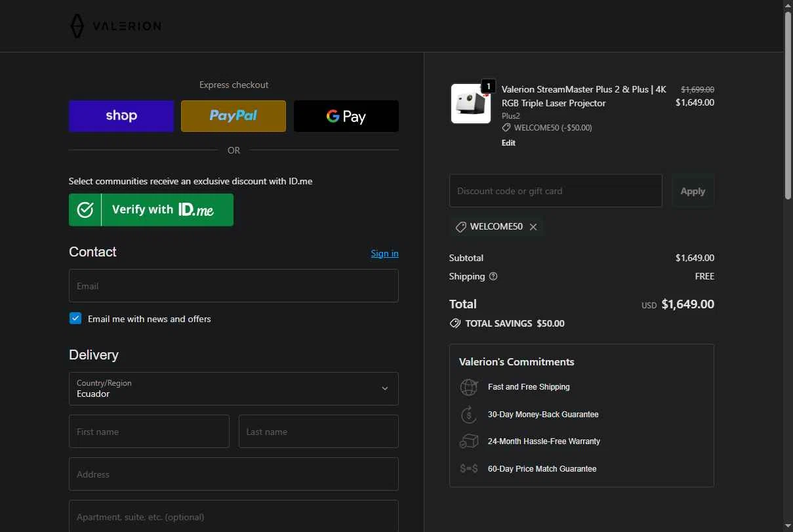Focus the Address field

pyautogui.click(x=234, y=474)
